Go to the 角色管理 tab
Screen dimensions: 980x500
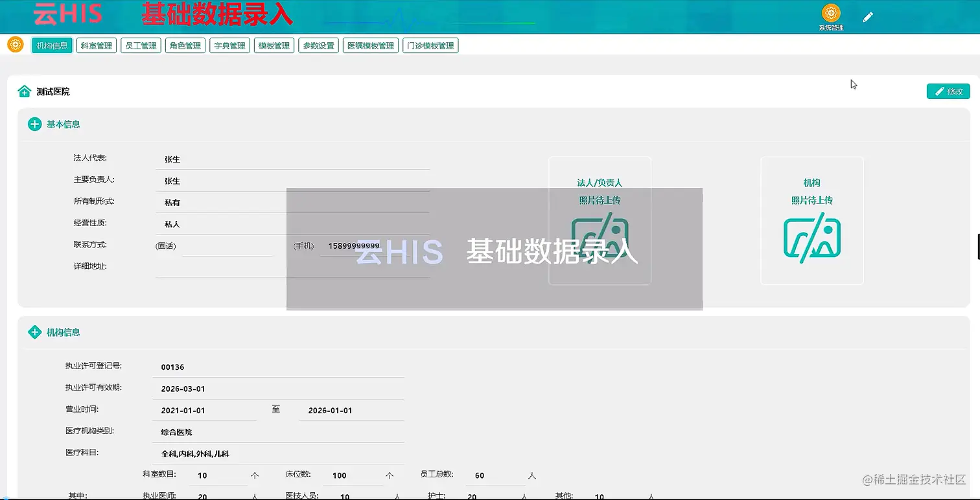[x=185, y=45]
